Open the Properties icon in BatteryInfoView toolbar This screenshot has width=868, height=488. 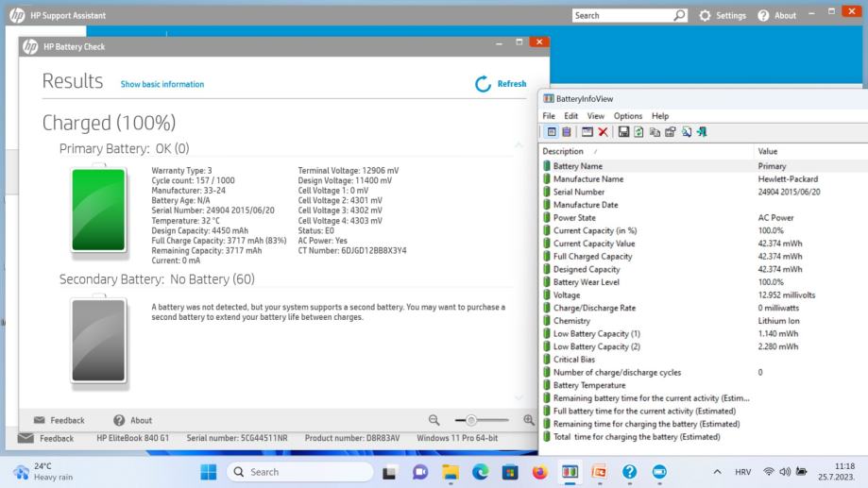pyautogui.click(x=671, y=132)
